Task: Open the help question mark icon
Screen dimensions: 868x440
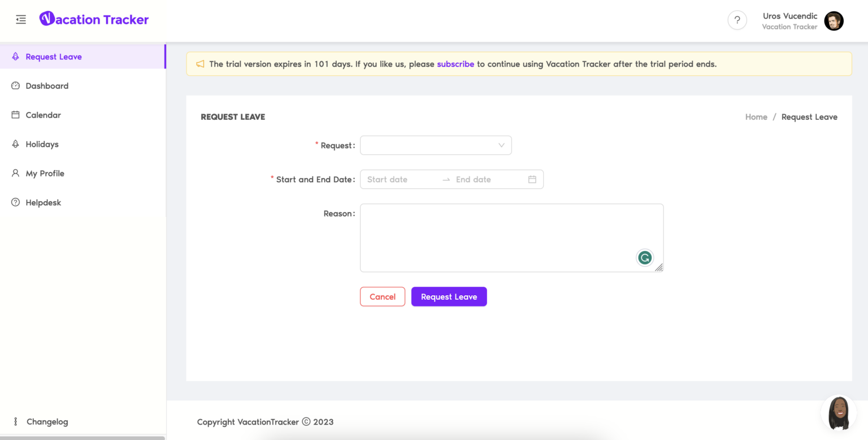Action: click(737, 20)
